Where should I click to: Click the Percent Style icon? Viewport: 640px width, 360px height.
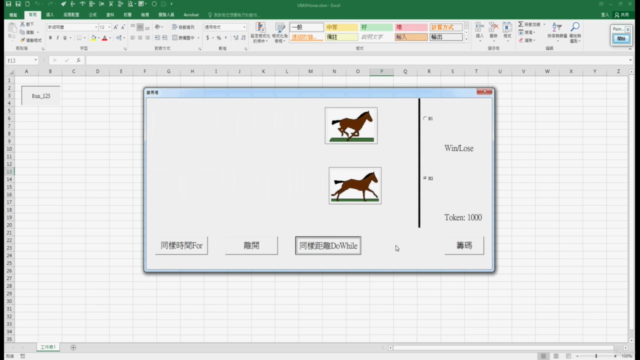pos(219,38)
